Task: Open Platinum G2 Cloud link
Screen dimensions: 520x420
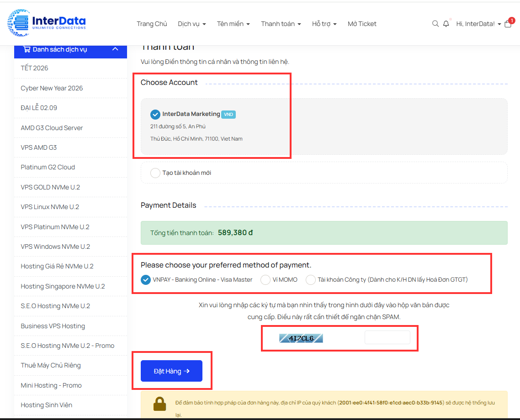Action: (48, 167)
